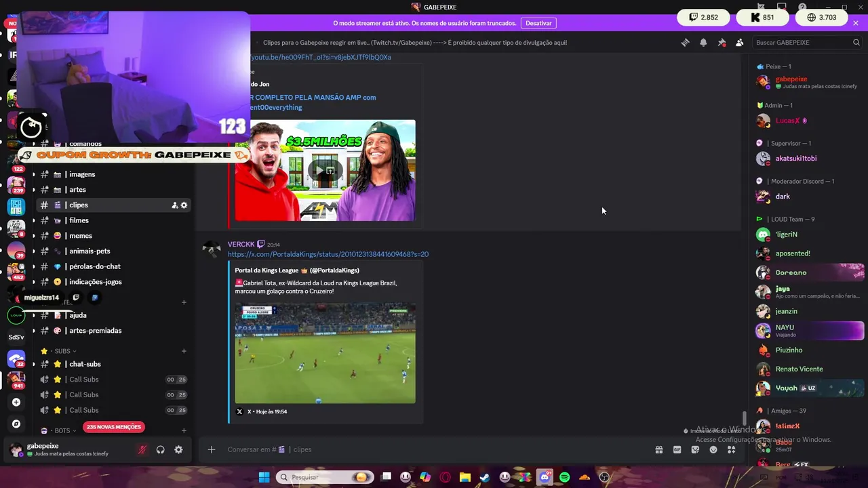The width and height of the screenshot is (868, 488).
Task: Open the artes channel
Action: pos(112,190)
